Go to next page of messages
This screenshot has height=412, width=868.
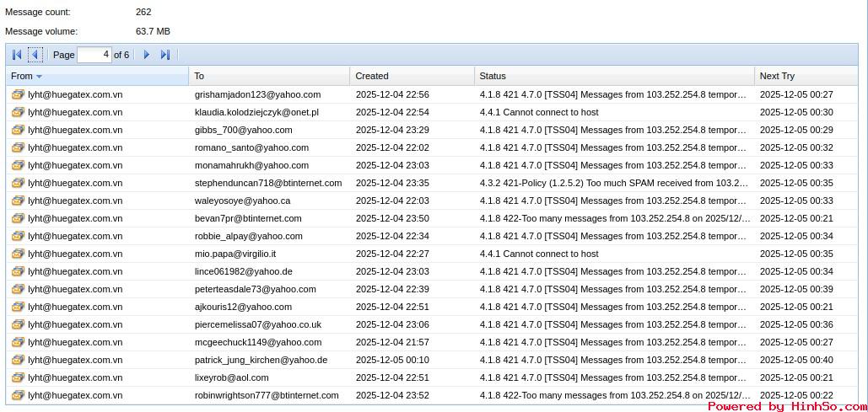146,55
